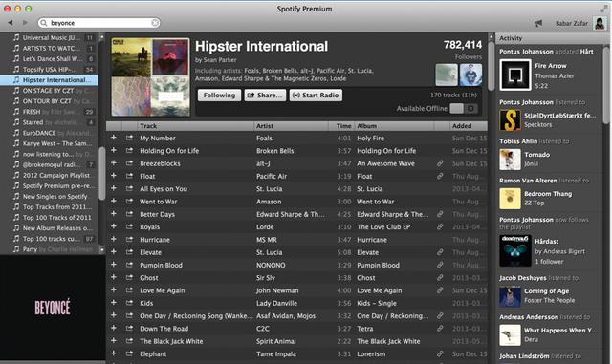This screenshot has width=612, height=364.
Task: Add Float track with plus icon
Action: 114,176
